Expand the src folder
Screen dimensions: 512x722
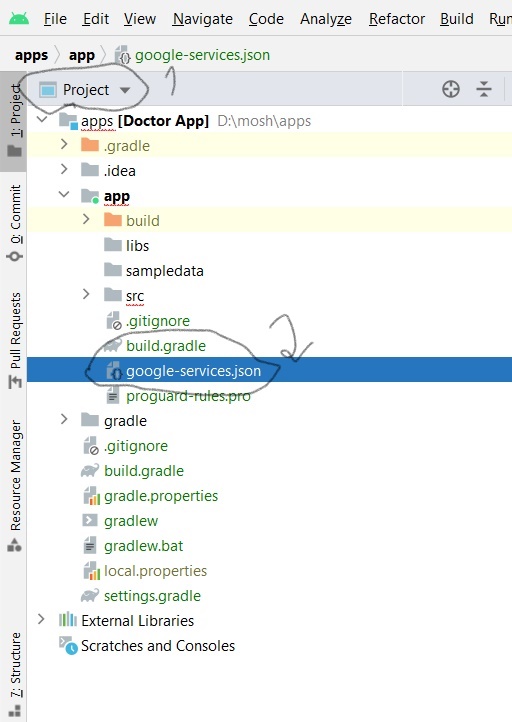(86, 295)
